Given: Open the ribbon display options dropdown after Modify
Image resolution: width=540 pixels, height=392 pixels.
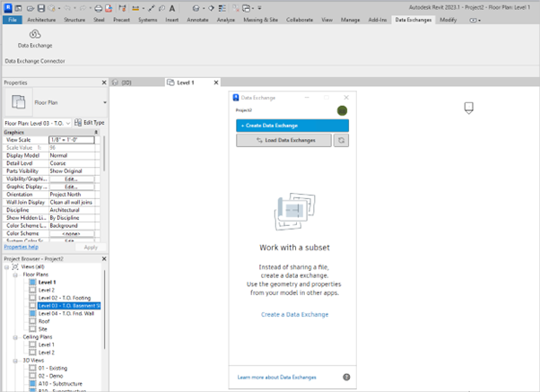Looking at the screenshot, I should (x=475, y=21).
